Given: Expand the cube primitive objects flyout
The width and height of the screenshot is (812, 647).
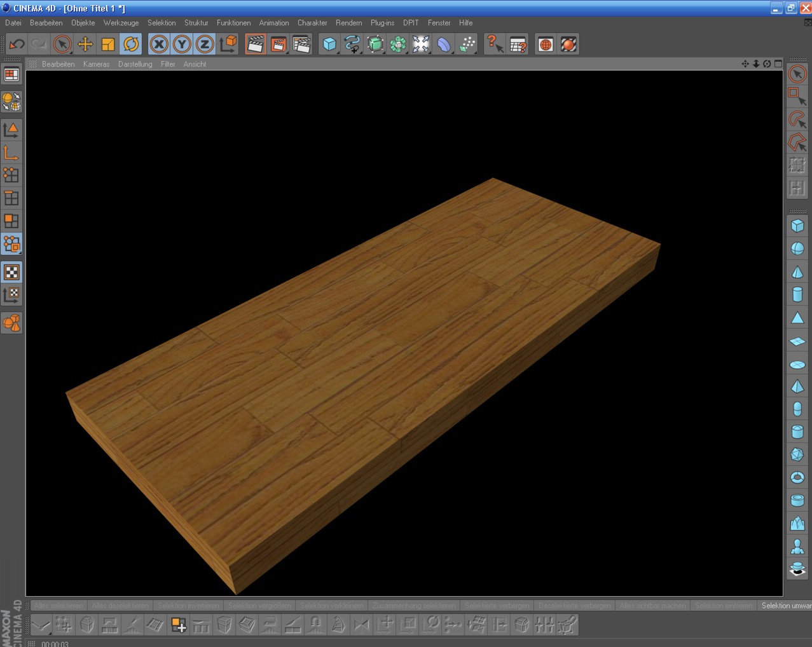Looking at the screenshot, I should coord(329,44).
